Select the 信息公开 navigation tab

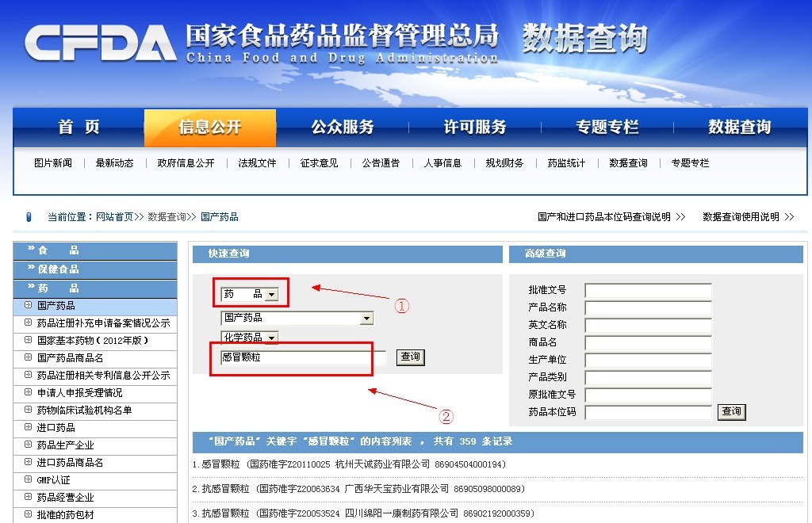[209, 128]
